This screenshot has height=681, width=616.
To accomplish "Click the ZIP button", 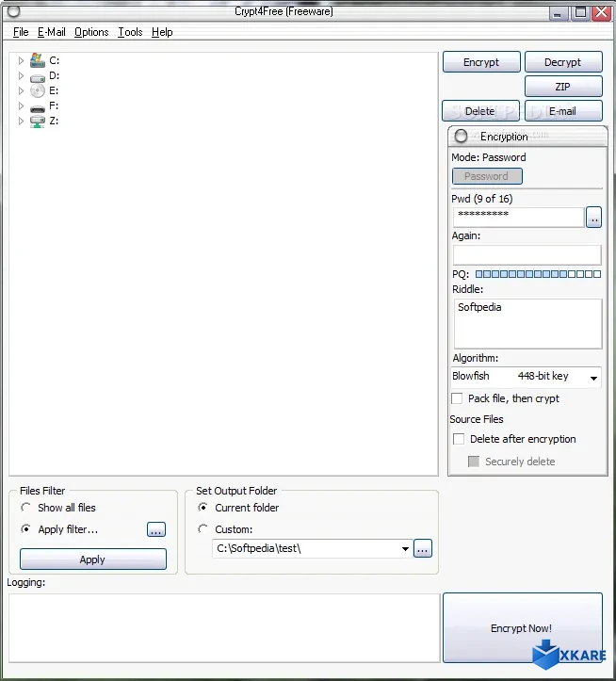I will pos(563,87).
